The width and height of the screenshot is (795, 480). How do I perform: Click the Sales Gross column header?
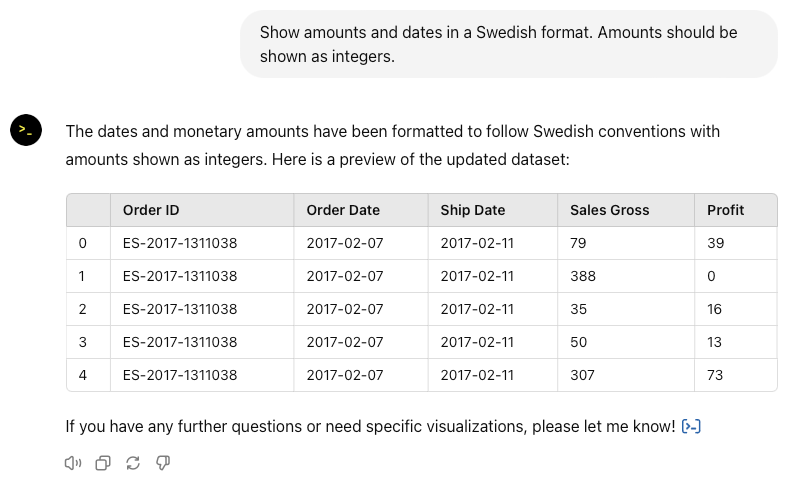pos(609,210)
